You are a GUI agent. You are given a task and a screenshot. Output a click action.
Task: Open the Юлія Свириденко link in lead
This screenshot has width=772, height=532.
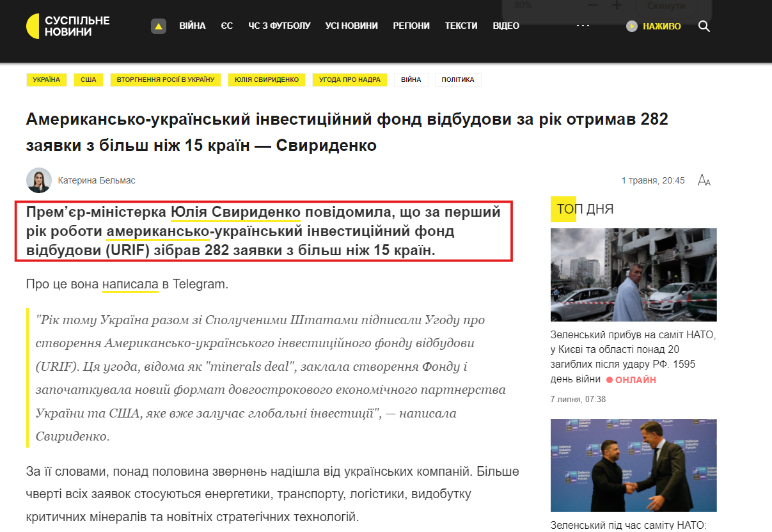click(x=235, y=212)
